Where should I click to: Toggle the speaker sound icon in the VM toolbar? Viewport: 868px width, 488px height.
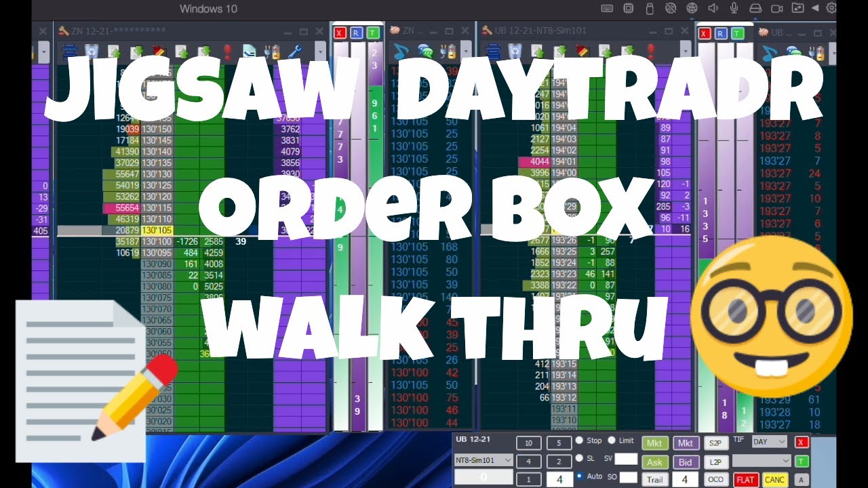[x=713, y=8]
